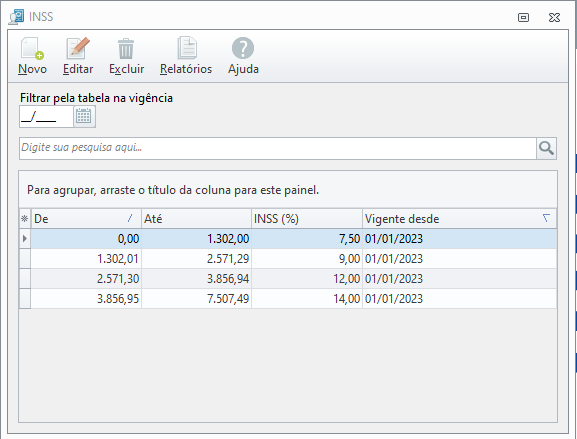Click the vigência date input field
The width and height of the screenshot is (577, 439).
[46, 116]
